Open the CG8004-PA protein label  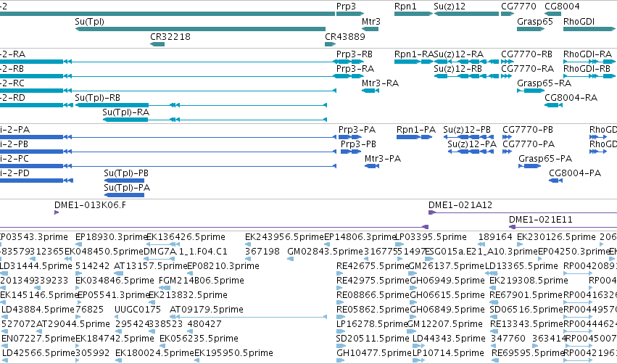(x=575, y=173)
